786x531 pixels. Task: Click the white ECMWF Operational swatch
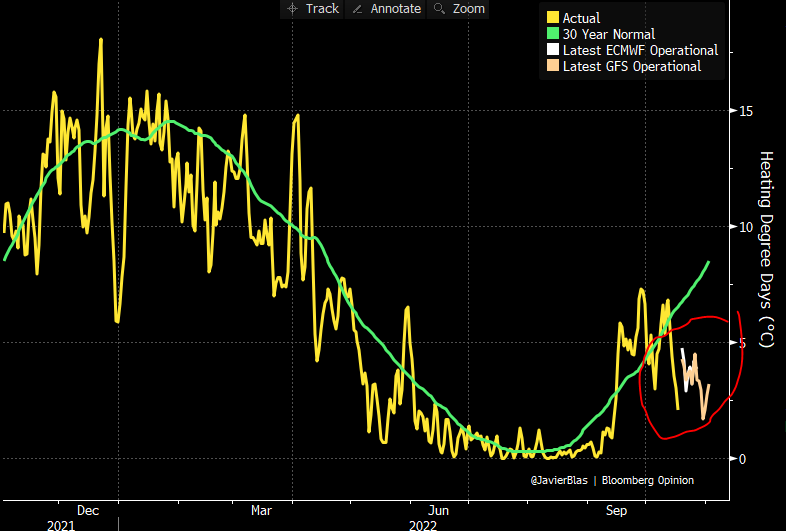[x=553, y=50]
